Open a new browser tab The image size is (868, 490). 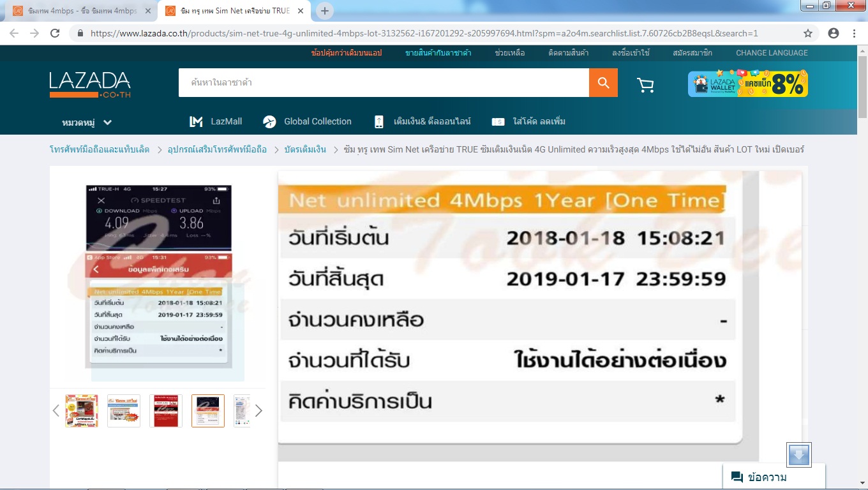click(x=325, y=11)
